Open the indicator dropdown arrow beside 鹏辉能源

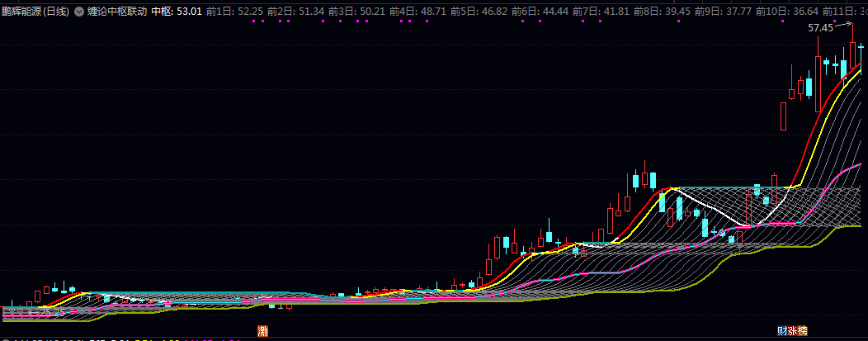[78, 11]
